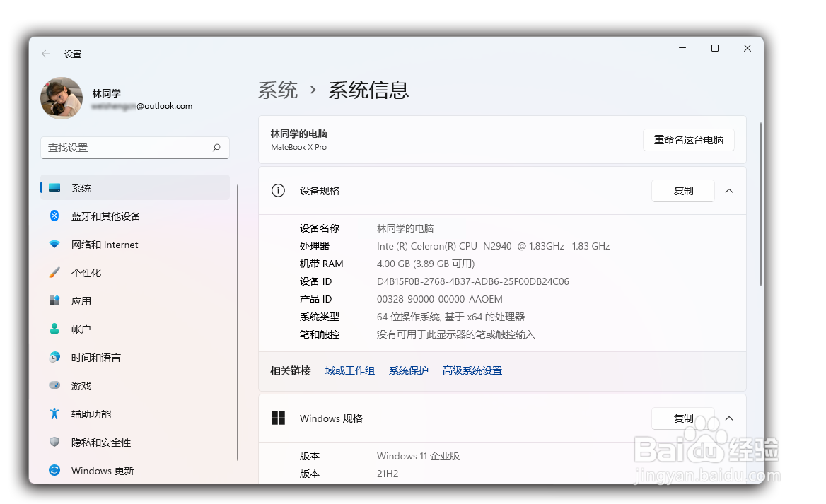Click the 产品 ID value 00328-90000-00000-AAOEM
The image size is (826, 504).
(439, 299)
